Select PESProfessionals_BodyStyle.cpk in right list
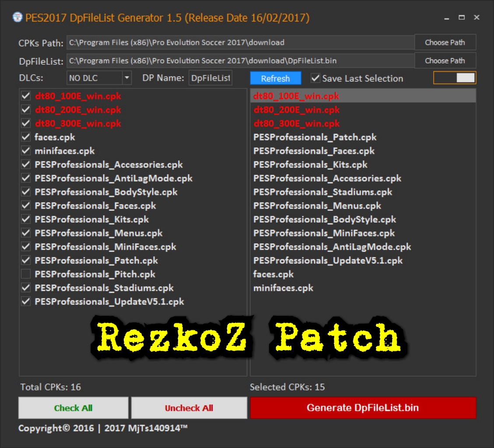This screenshot has width=494, height=448. click(x=363, y=219)
